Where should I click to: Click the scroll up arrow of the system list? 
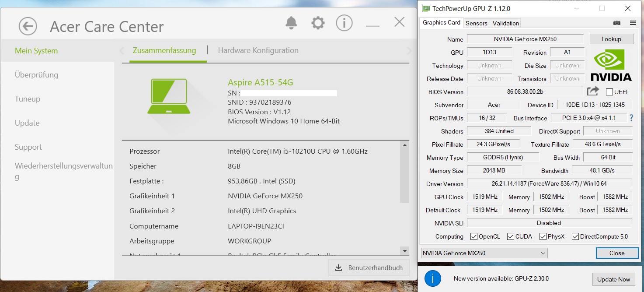coord(405,145)
